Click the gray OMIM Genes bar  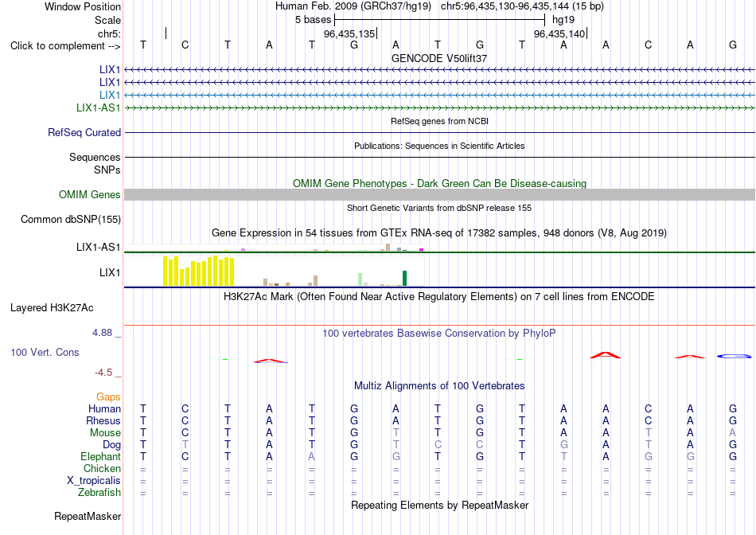440,194
